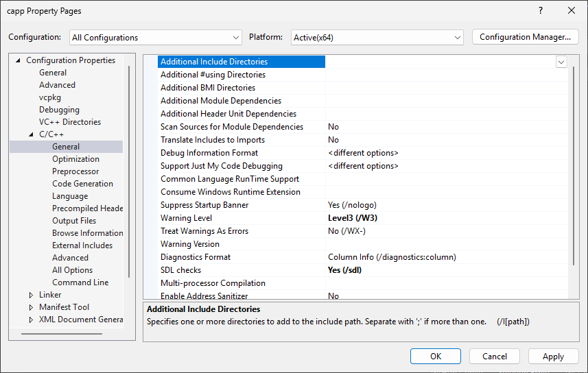Viewport: 588px width, 373px height.
Task: Collapse the Configuration Properties tree node
Action: [x=18, y=60]
